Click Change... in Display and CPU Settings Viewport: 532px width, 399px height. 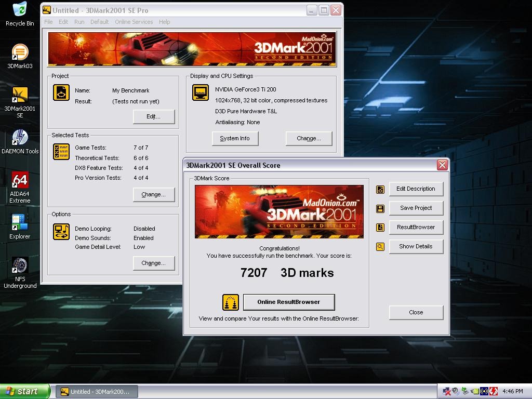(x=309, y=138)
